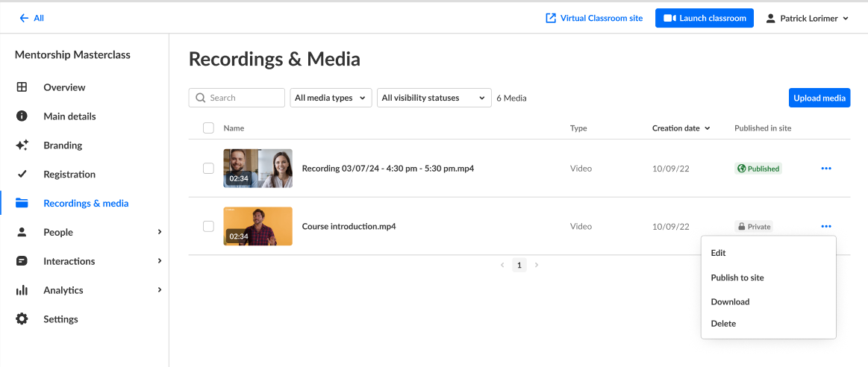This screenshot has width=868, height=367.
Task: Select the Course introduction.mp4 checkbox
Action: coord(208,226)
